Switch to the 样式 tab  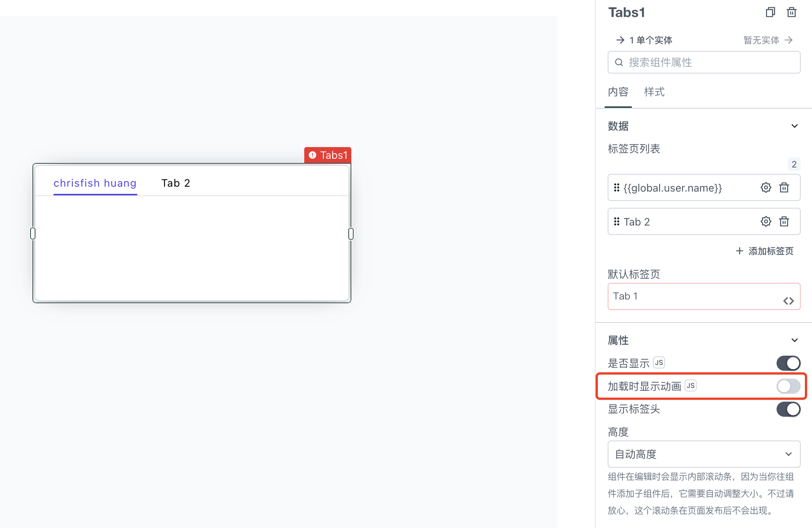pos(654,92)
